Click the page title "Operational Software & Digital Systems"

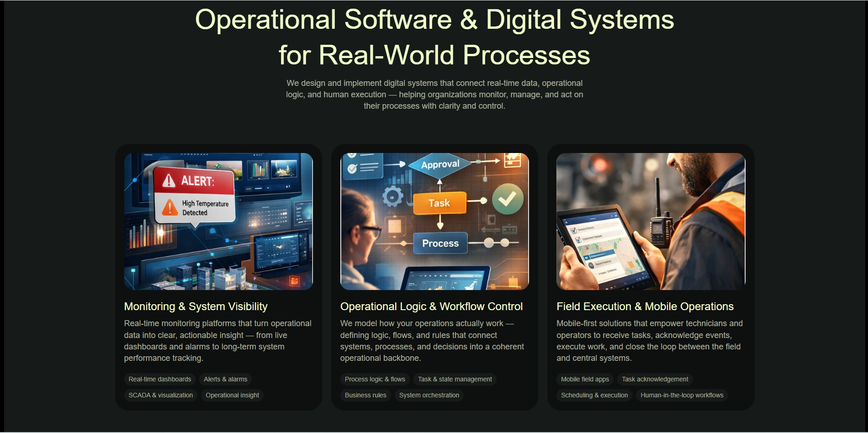[434, 19]
